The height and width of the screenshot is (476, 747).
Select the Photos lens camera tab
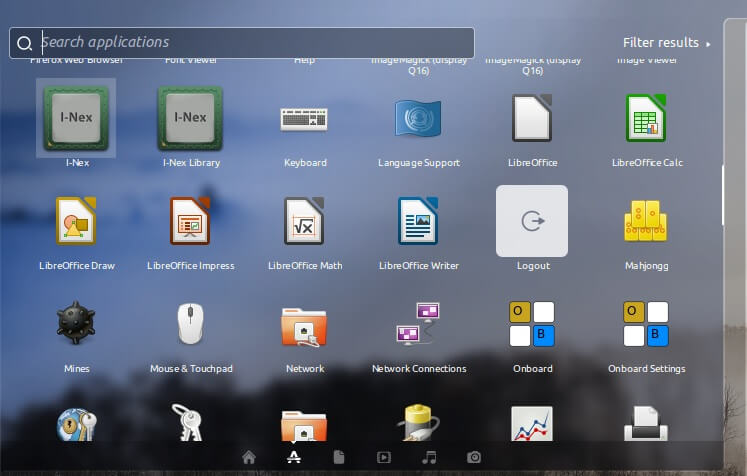click(474, 457)
